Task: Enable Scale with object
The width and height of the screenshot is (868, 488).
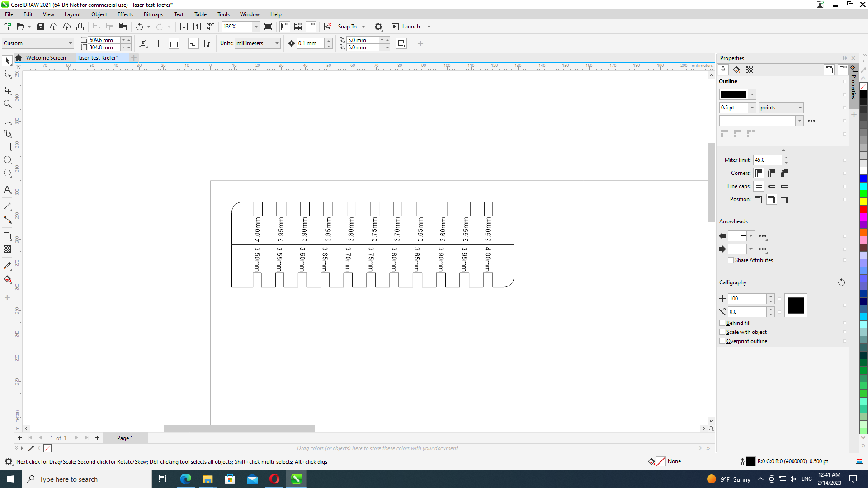Action: 722,332
